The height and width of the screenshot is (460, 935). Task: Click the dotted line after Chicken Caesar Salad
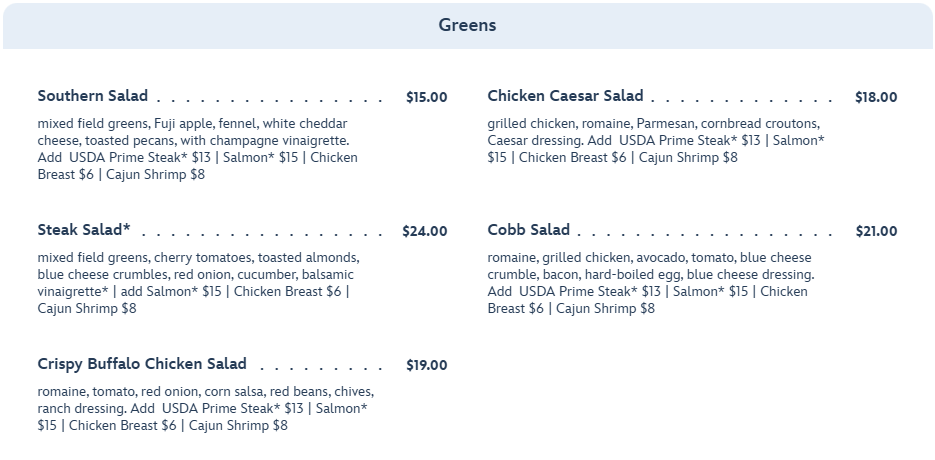click(x=742, y=100)
